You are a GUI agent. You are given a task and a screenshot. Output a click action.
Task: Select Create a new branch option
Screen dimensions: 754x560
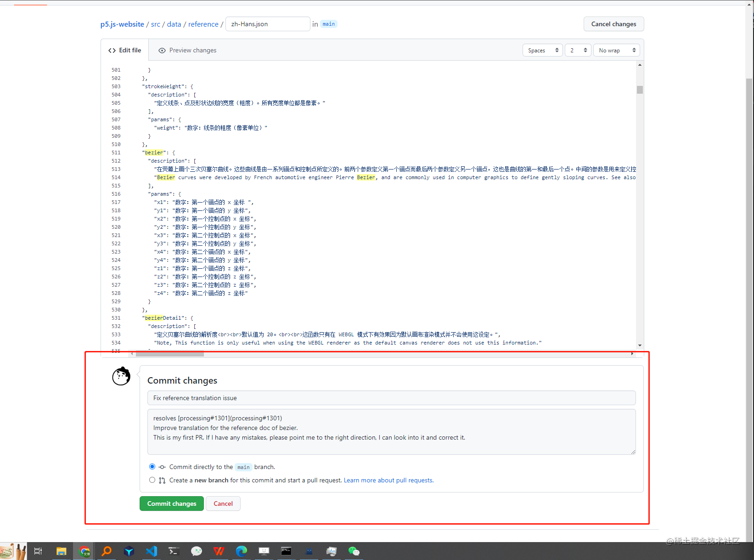click(x=152, y=480)
